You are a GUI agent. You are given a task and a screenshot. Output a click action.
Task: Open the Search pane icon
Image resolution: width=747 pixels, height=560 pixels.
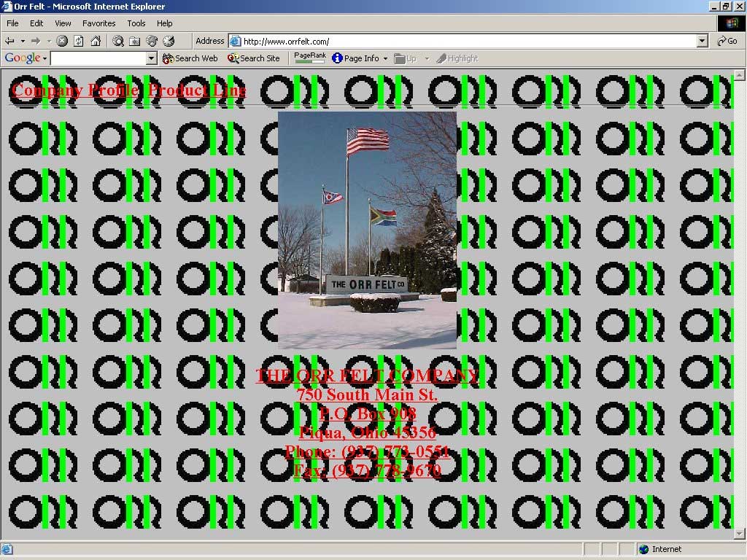click(118, 42)
